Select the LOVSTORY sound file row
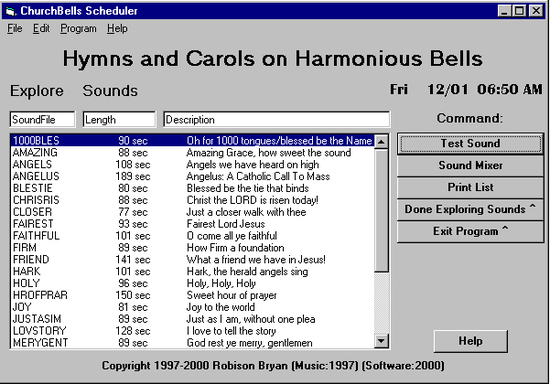 pyautogui.click(x=192, y=331)
